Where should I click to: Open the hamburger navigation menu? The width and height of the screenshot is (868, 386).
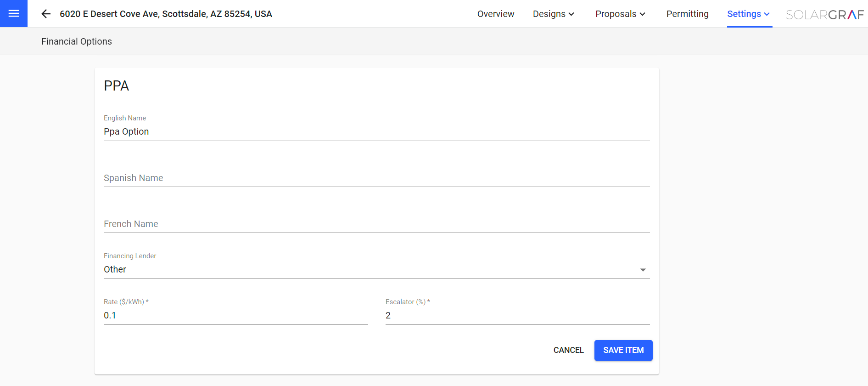click(13, 13)
